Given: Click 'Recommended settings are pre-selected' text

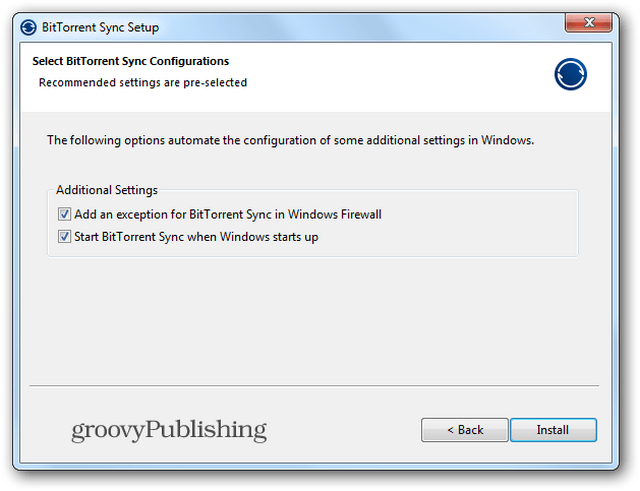Looking at the screenshot, I should [143, 82].
